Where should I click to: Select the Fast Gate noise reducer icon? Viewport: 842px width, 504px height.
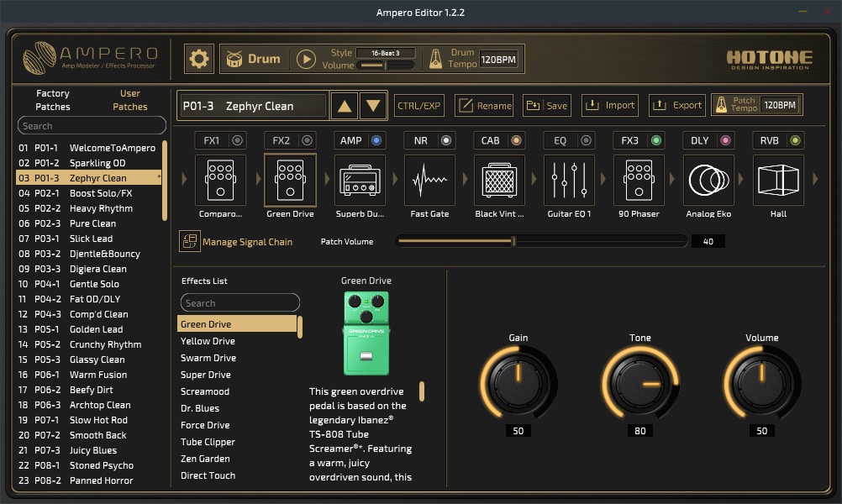429,181
